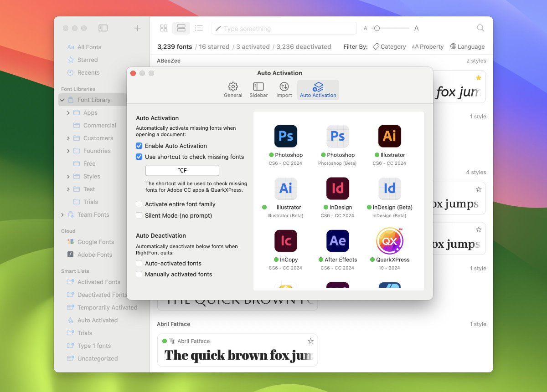547x392 pixels.
Task: Check Manually activated fonts option
Action: pyautogui.click(x=139, y=274)
